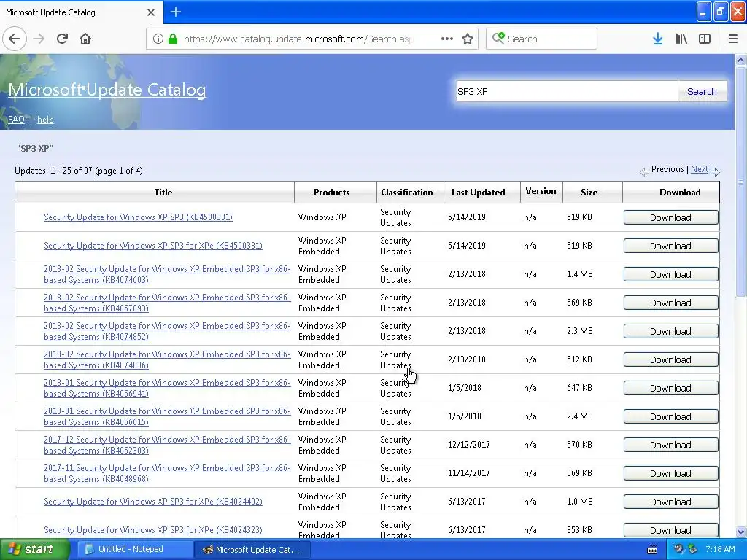This screenshot has width=747, height=560.
Task: Download the KB4500331 Windows XP update
Action: tap(671, 217)
